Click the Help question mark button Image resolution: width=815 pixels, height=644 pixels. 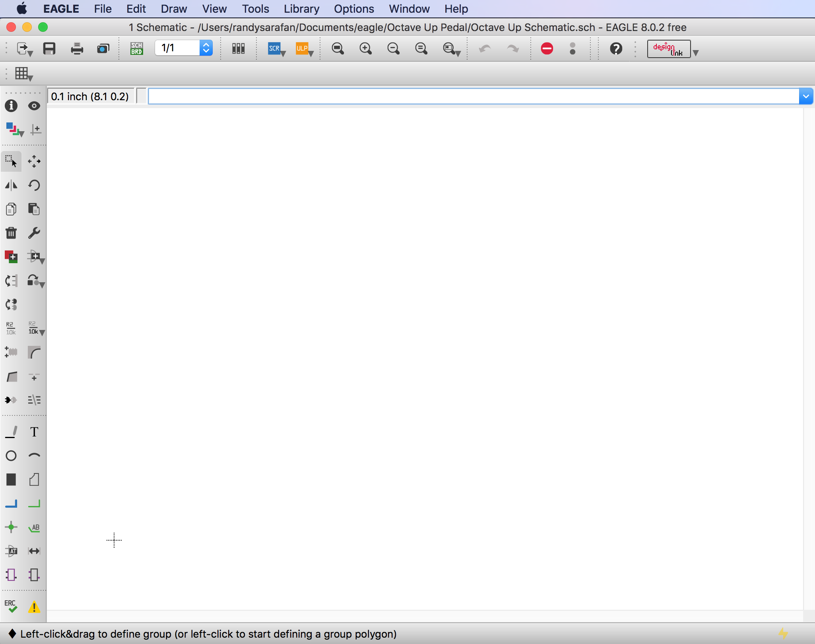click(615, 48)
